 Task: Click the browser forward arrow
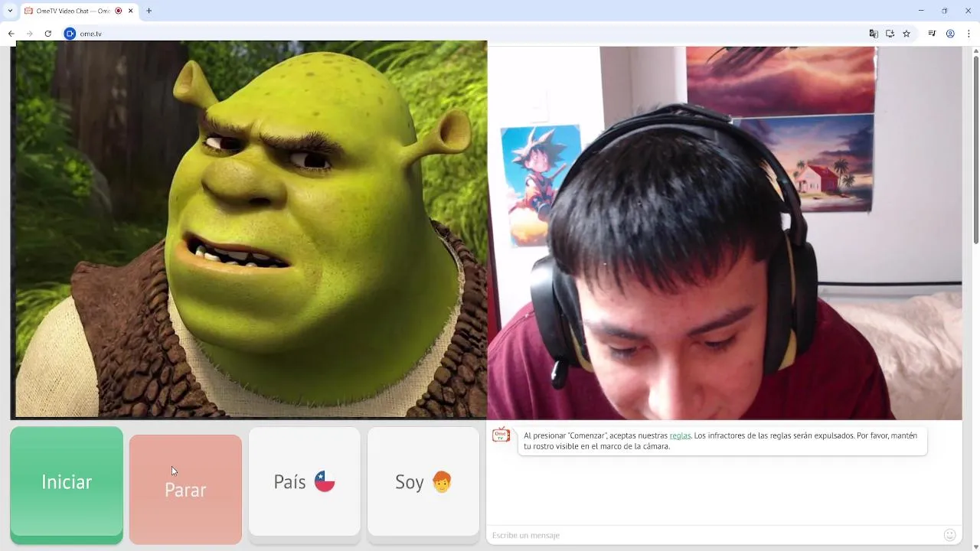coord(30,34)
